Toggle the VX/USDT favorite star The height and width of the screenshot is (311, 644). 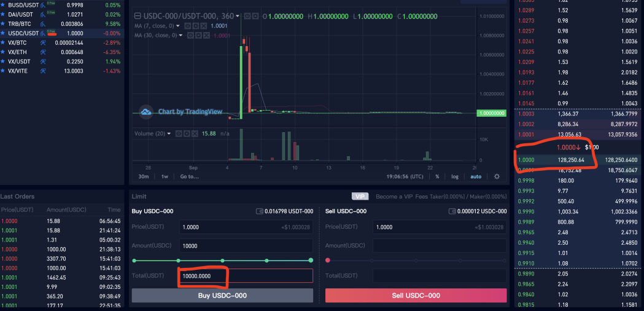pos(3,61)
